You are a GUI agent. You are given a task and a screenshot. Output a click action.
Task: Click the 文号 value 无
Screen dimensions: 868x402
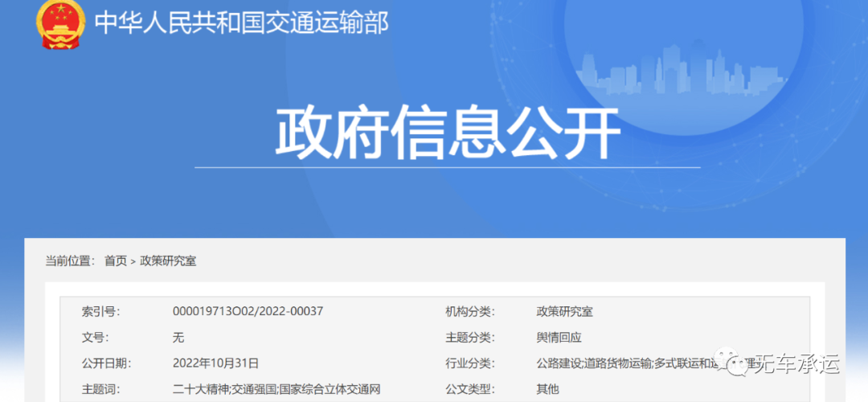point(178,338)
